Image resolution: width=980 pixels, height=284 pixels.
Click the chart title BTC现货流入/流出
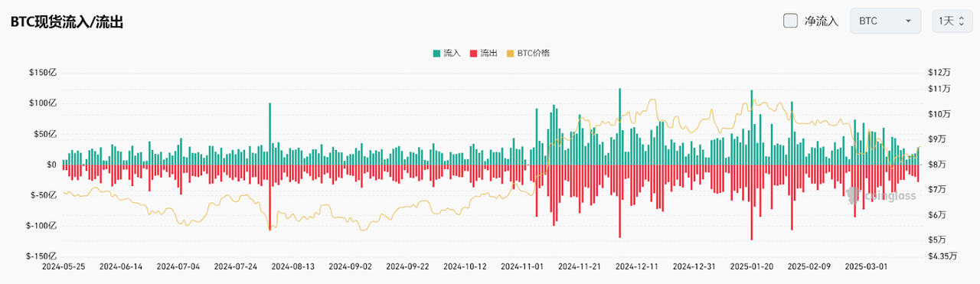67,22
